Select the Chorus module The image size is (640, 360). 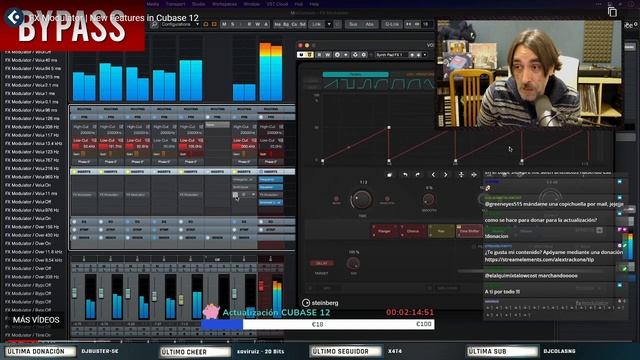pos(413,231)
